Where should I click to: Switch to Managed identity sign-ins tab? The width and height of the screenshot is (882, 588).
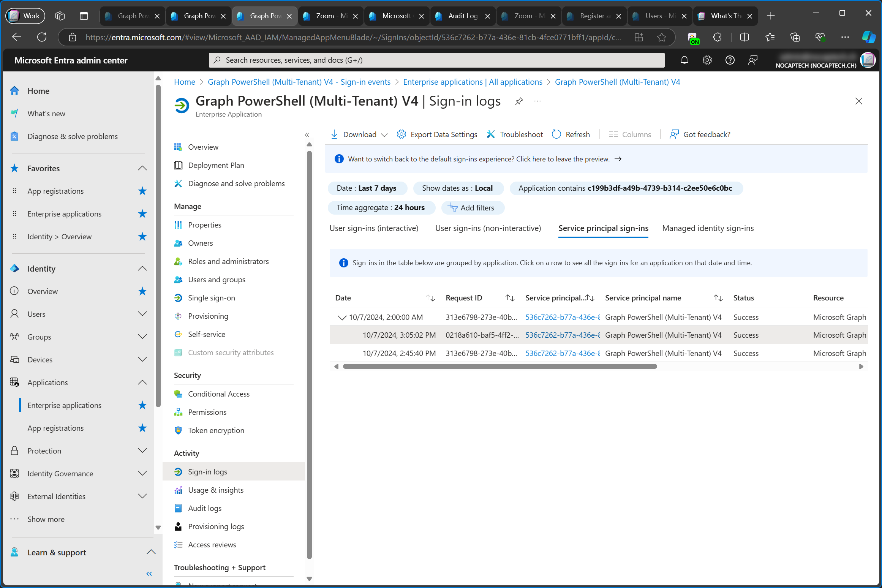click(708, 228)
